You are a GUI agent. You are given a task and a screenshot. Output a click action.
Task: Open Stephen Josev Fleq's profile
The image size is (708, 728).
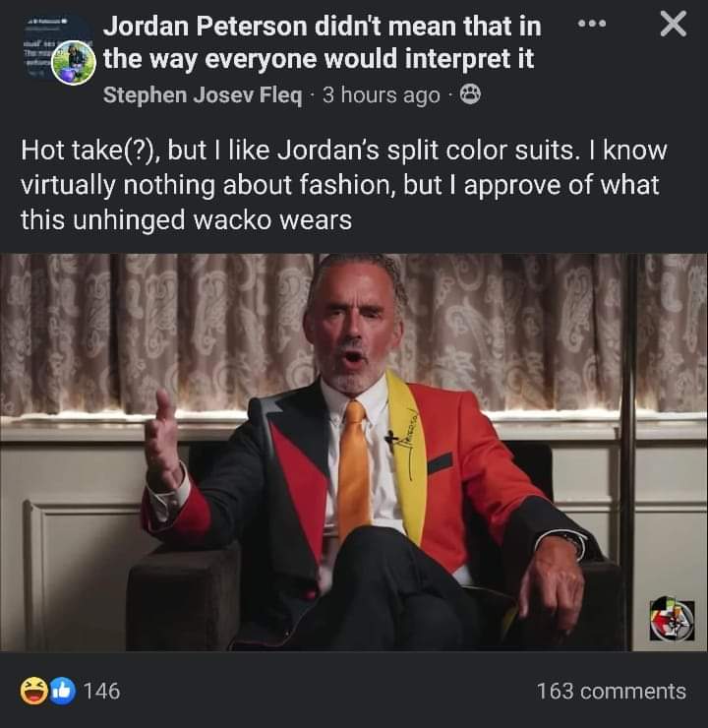[x=203, y=95]
